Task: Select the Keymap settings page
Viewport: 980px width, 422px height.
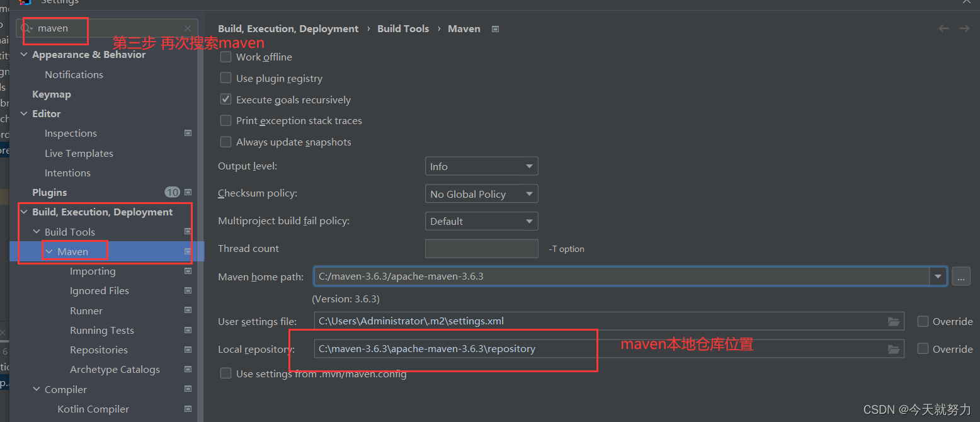Action: 51,94
